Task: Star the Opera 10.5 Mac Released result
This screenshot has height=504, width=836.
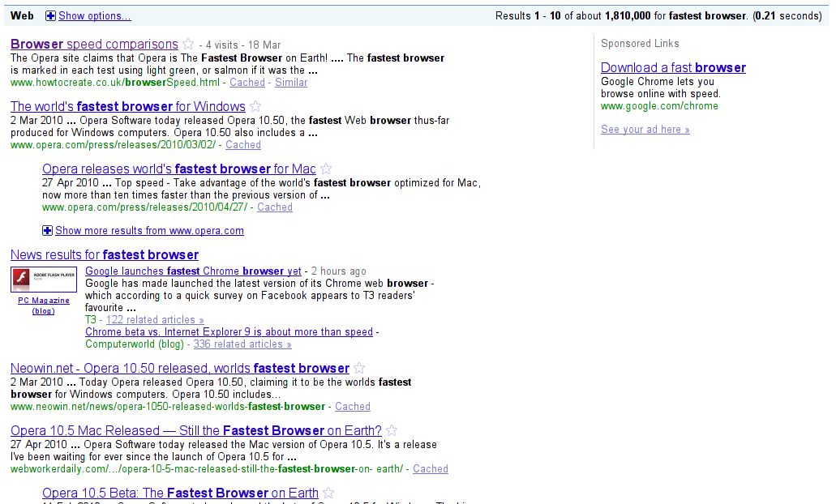Action: (x=392, y=430)
